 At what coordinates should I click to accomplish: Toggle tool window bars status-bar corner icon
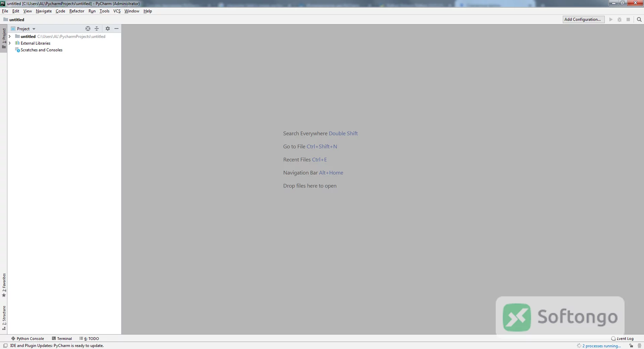[x=5, y=346]
